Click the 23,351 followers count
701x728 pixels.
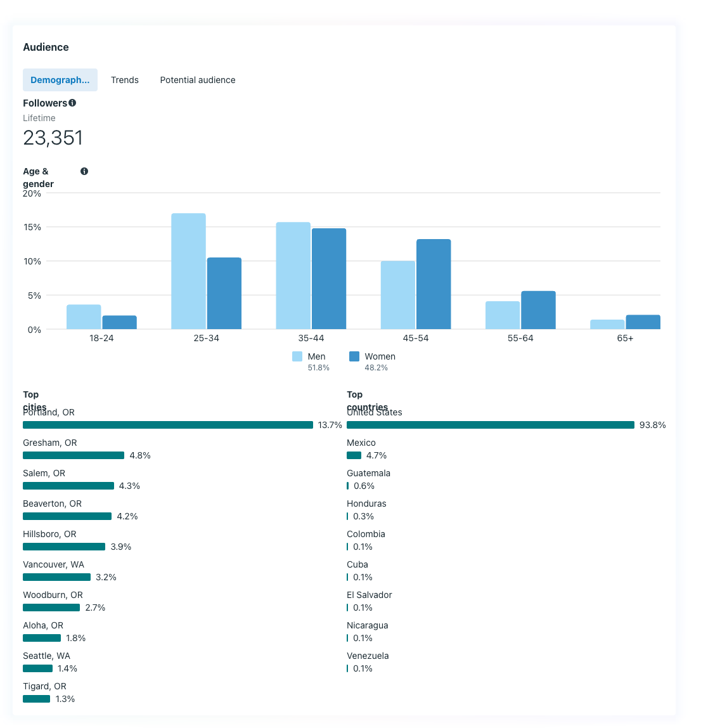tap(53, 138)
